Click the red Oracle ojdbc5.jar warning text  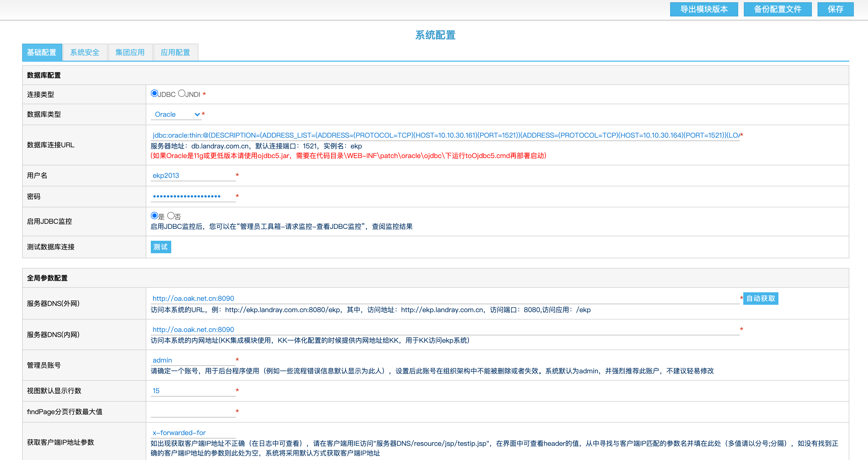tap(348, 156)
